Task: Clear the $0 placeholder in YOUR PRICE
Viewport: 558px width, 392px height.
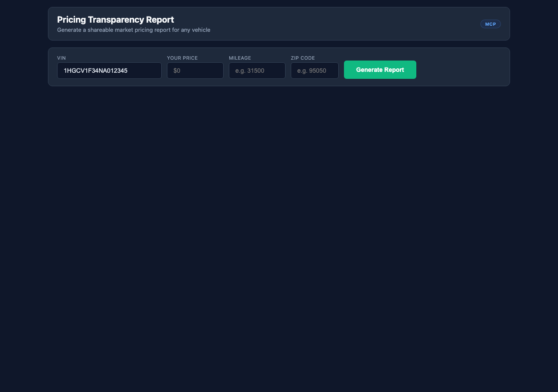Action: tap(195, 70)
